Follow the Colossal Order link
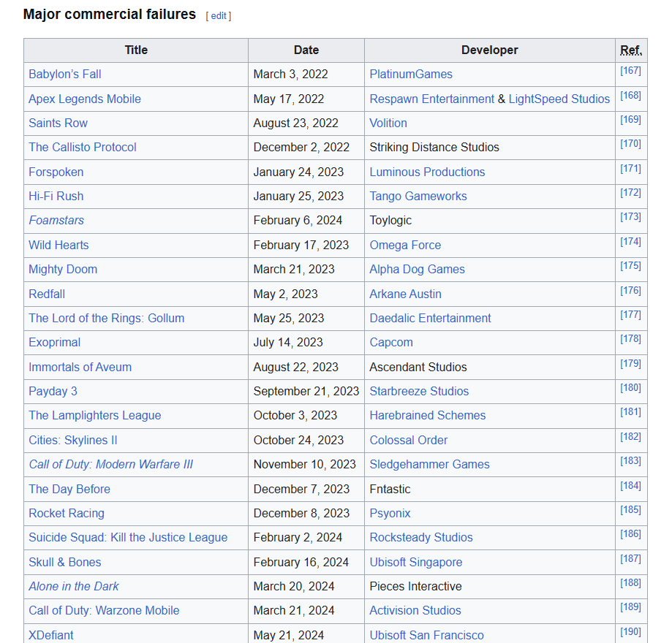This screenshot has height=643, width=672. 409,440
